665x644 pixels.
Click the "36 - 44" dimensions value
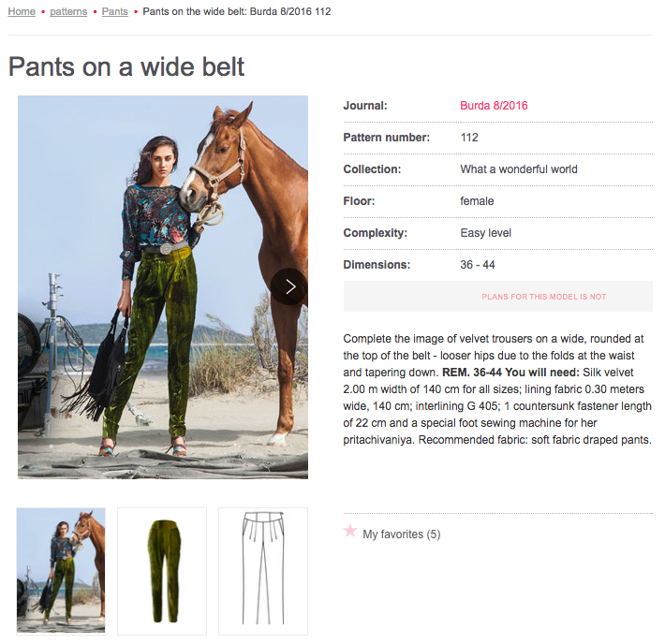point(478,265)
